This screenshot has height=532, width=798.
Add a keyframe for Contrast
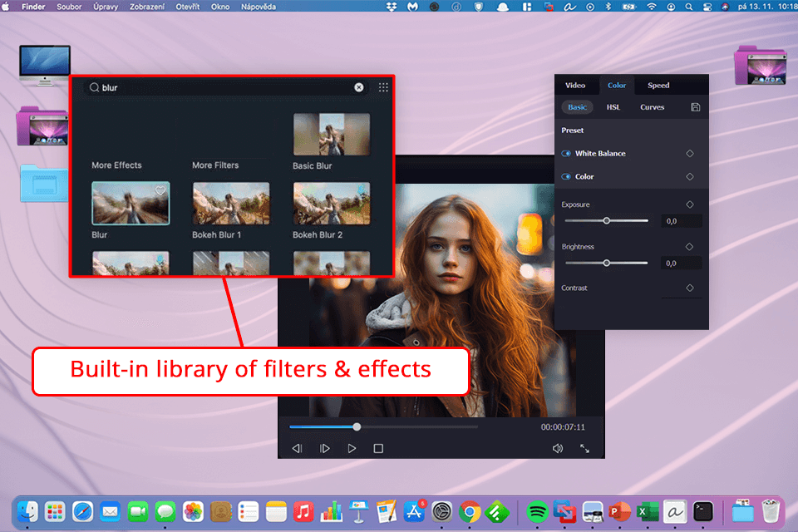690,288
